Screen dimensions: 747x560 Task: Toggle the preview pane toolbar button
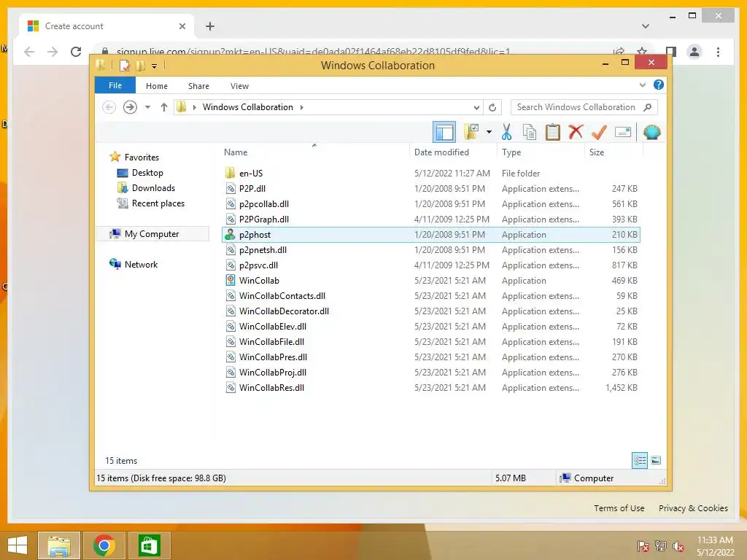click(444, 133)
